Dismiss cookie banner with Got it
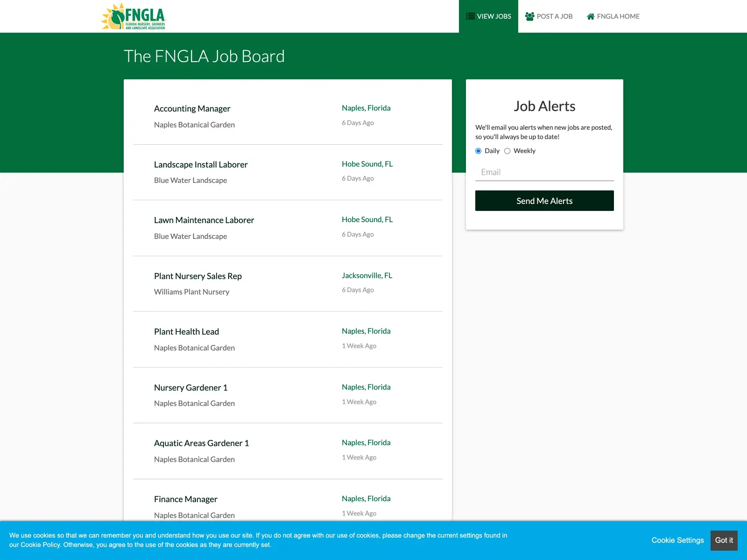This screenshot has height=560, width=747. coord(724,540)
